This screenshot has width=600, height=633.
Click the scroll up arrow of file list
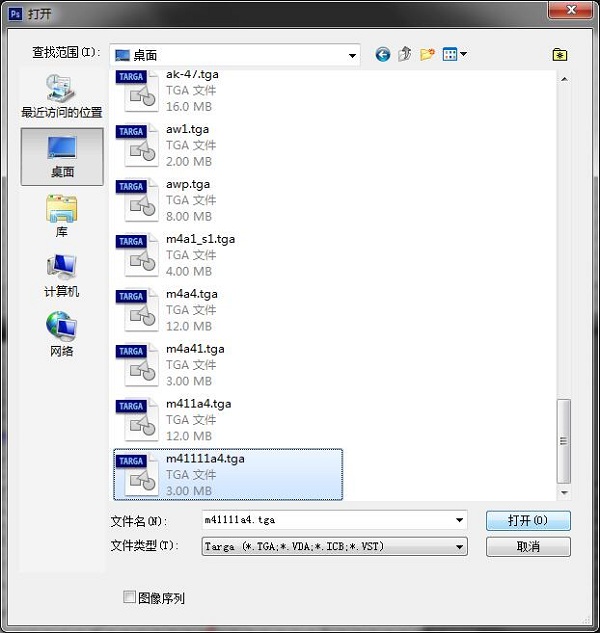(564, 79)
